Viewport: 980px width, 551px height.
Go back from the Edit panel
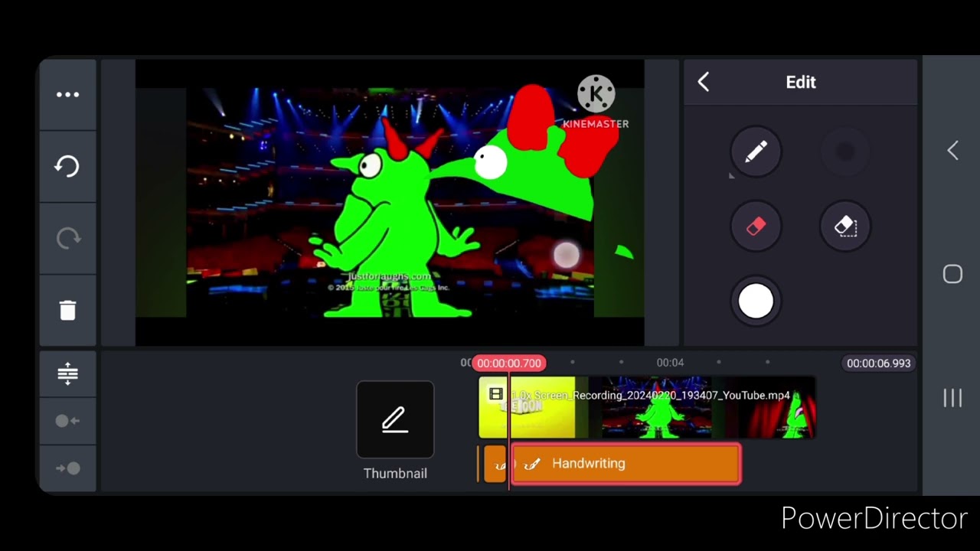pyautogui.click(x=704, y=82)
